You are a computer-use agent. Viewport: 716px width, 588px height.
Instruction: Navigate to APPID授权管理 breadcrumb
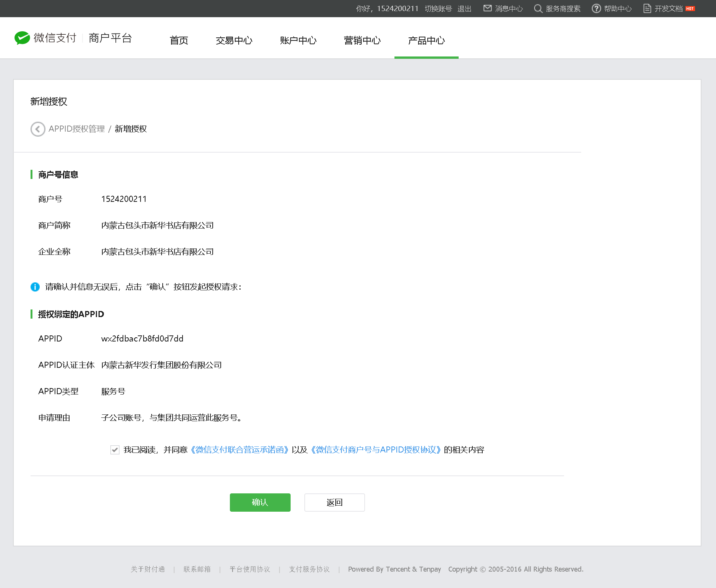pyautogui.click(x=76, y=129)
